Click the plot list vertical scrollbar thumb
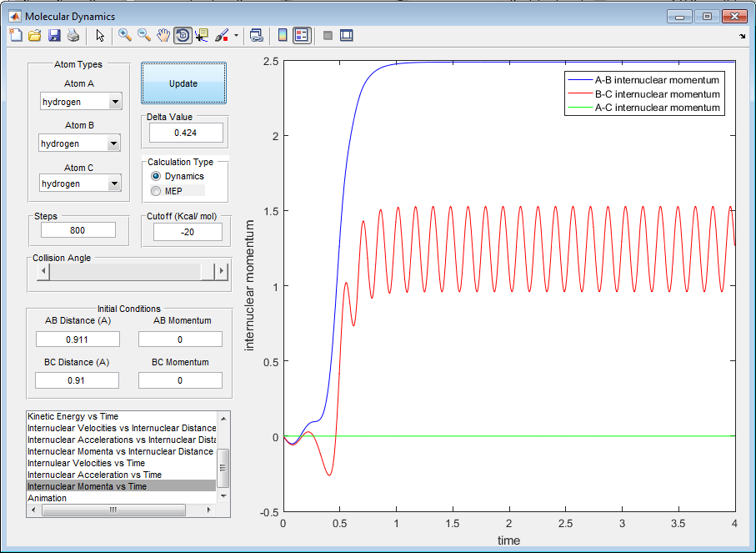Screen dimensions: 756x553 (223, 468)
